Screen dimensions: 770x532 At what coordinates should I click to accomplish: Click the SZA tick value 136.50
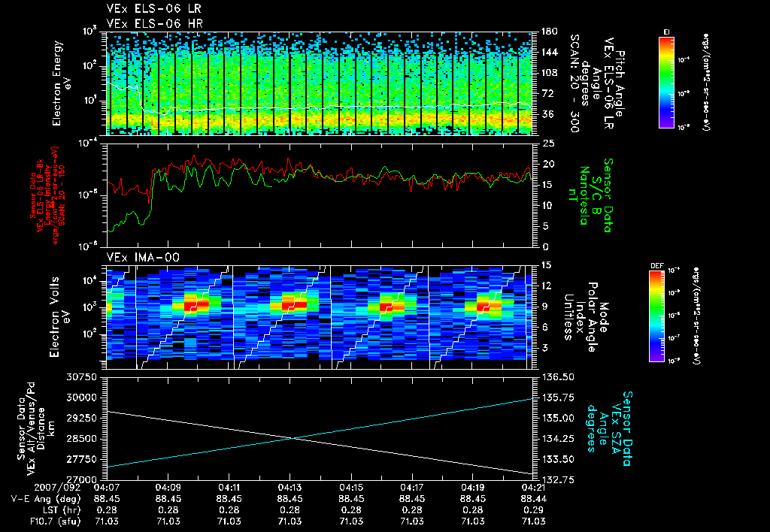click(x=558, y=377)
